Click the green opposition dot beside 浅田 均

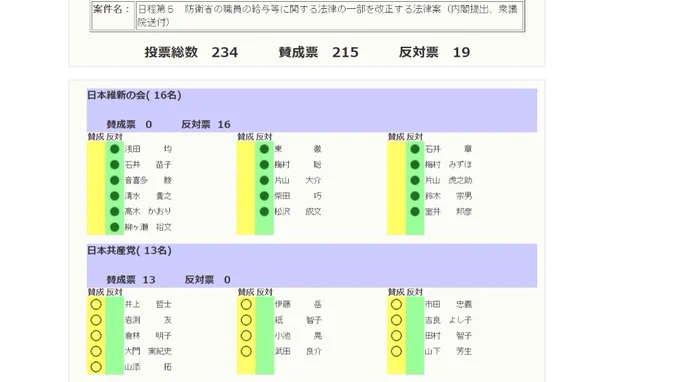(x=114, y=149)
